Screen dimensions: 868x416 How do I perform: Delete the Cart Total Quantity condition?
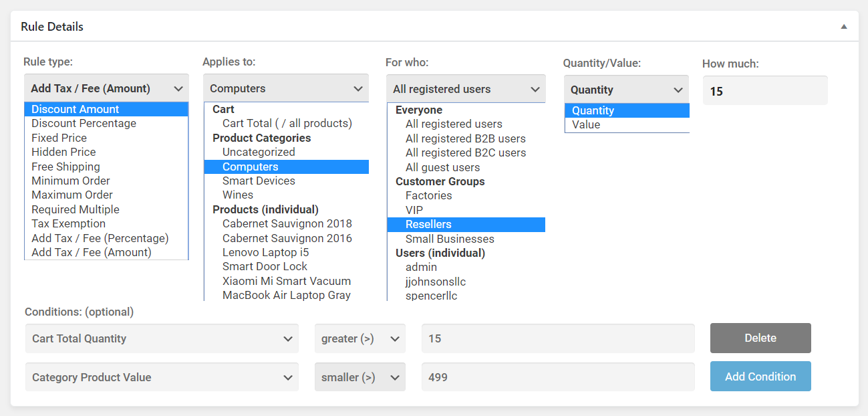tap(760, 338)
